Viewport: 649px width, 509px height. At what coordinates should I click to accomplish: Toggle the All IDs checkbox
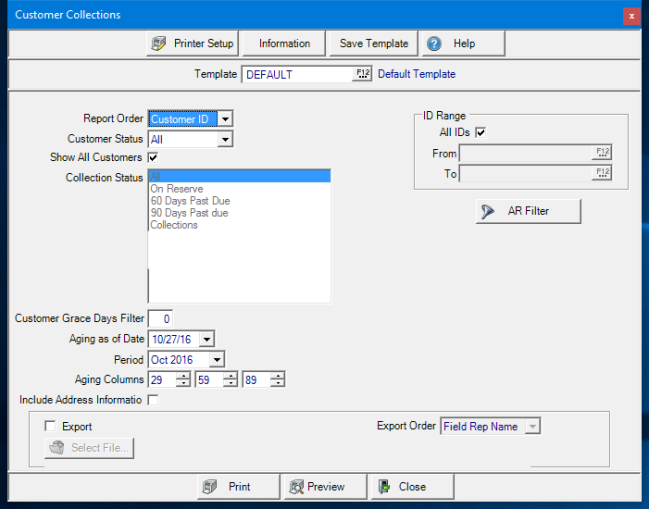pyautogui.click(x=481, y=132)
